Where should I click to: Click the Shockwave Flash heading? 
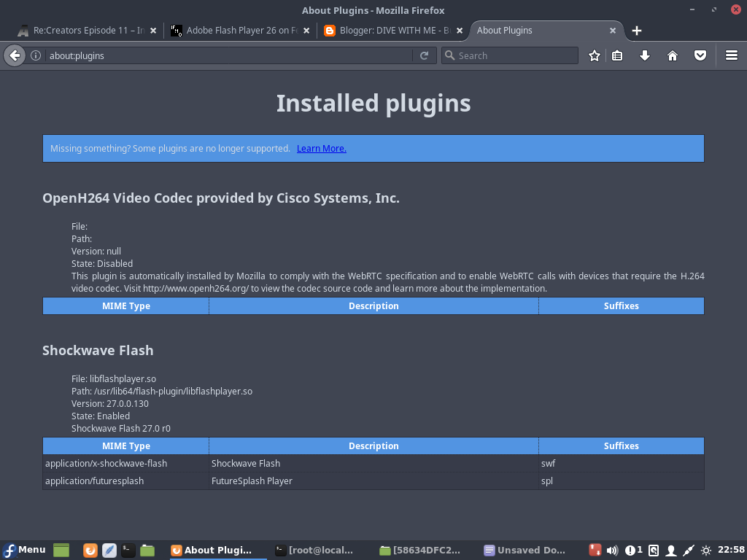(98, 351)
